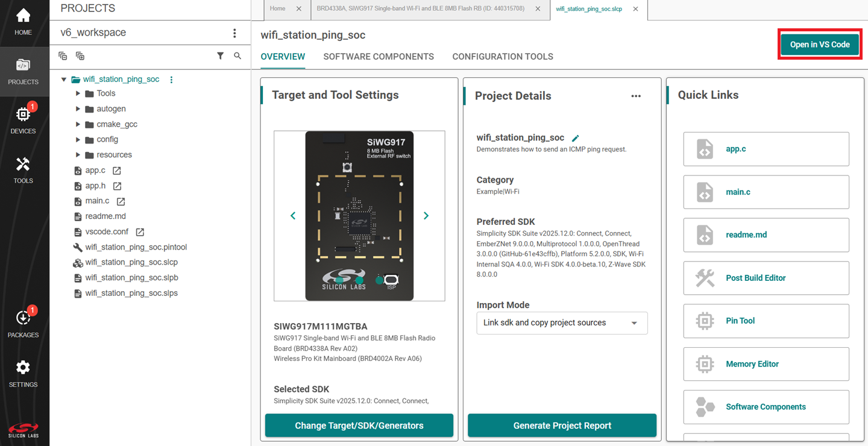The width and height of the screenshot is (868, 446).
Task: Click Open in VS Code button
Action: click(x=819, y=45)
